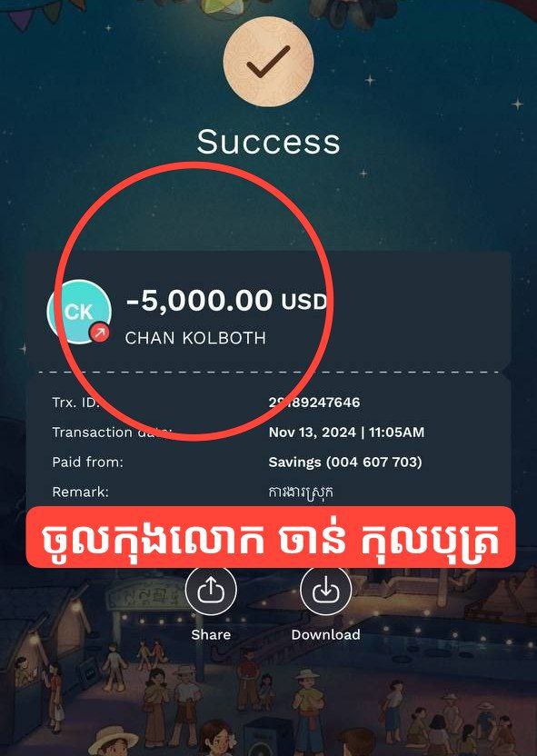537x756 pixels.
Task: Tap the Download icon button
Action: click(x=326, y=590)
